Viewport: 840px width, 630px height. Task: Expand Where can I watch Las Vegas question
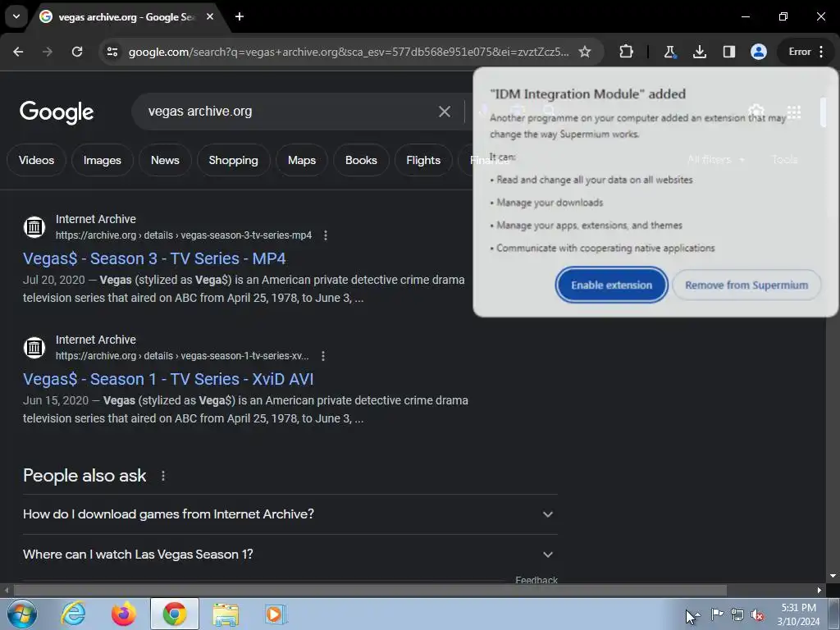pyautogui.click(x=290, y=555)
